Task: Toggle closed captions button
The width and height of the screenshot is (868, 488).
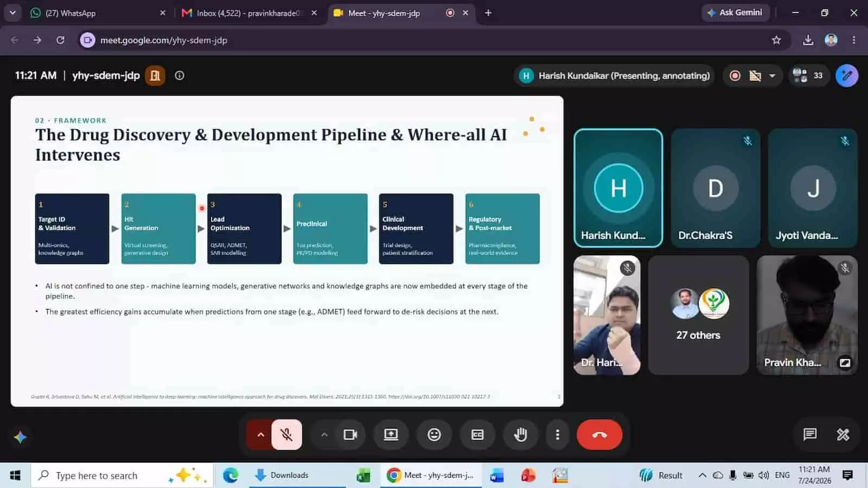Action: pos(477,434)
